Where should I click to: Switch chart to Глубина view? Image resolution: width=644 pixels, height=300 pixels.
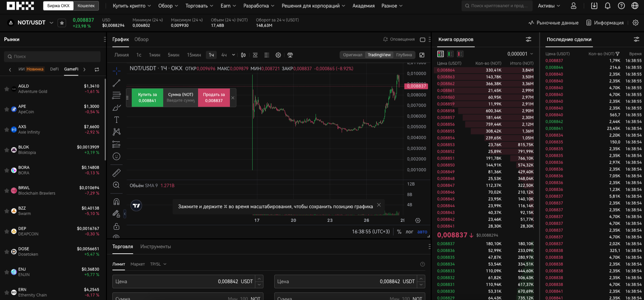[404, 55]
